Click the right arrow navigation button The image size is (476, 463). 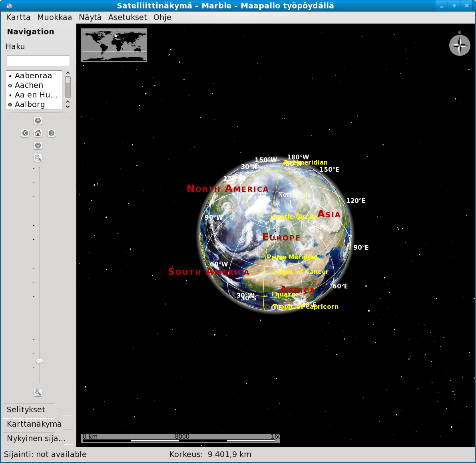pyautogui.click(x=51, y=133)
